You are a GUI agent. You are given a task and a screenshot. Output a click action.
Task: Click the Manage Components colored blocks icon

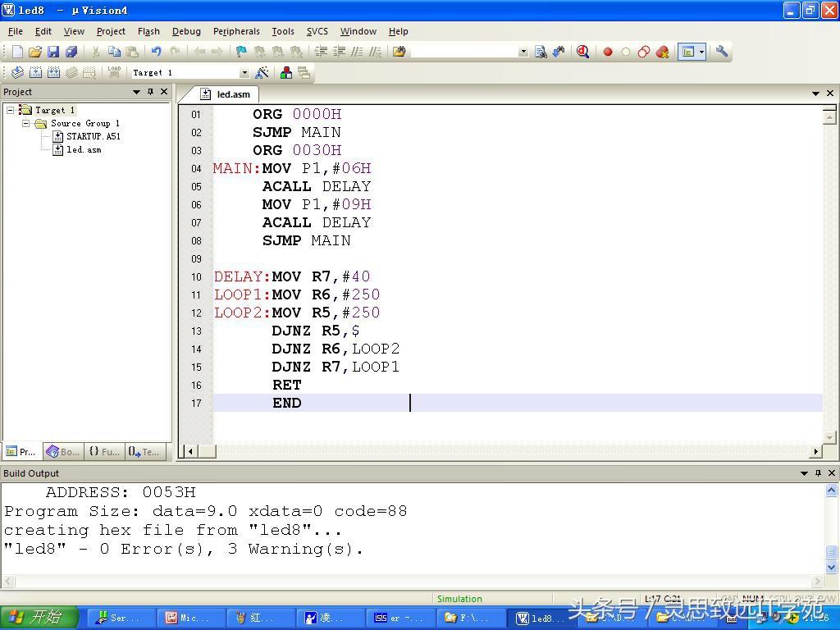coord(286,73)
